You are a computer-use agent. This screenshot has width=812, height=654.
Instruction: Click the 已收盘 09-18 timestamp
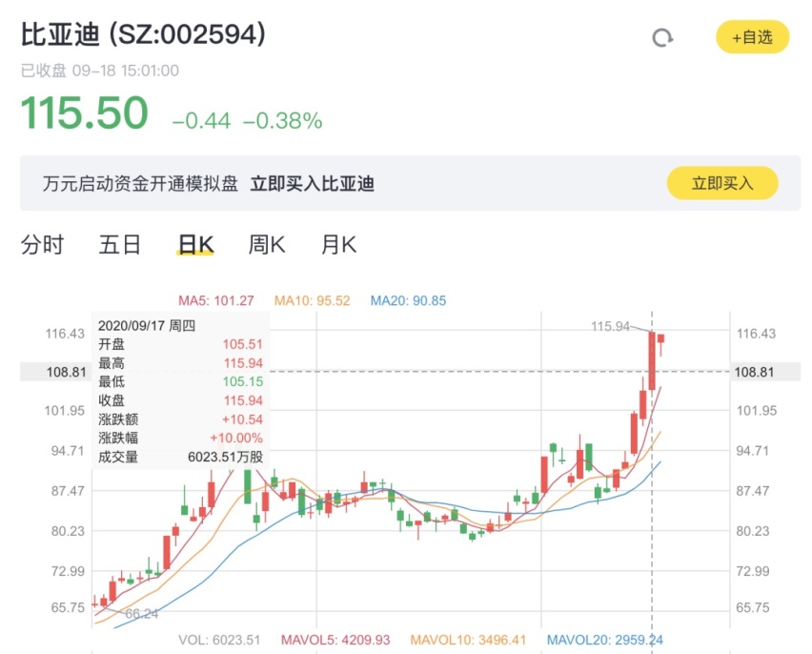pyautogui.click(x=100, y=71)
